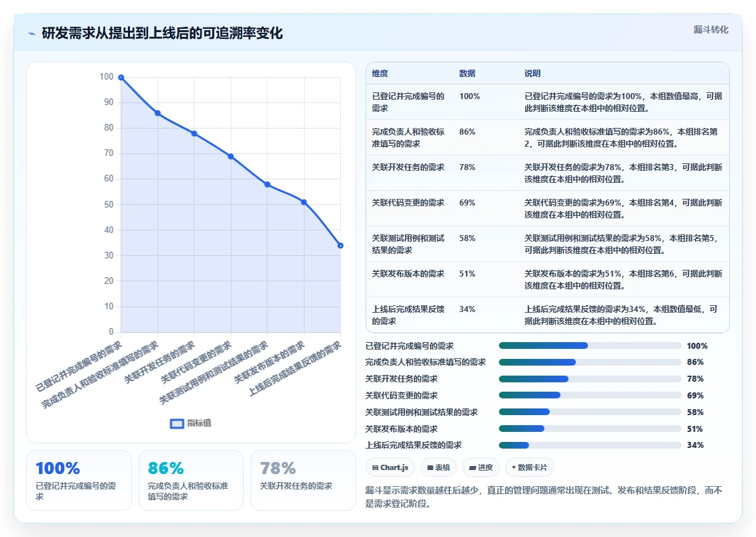Click the Chart.js chip icon
The height and width of the screenshot is (537, 756).
[x=375, y=467]
